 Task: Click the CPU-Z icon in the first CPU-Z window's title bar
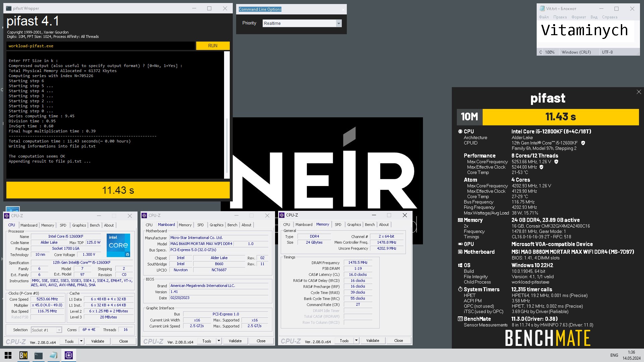(7, 216)
